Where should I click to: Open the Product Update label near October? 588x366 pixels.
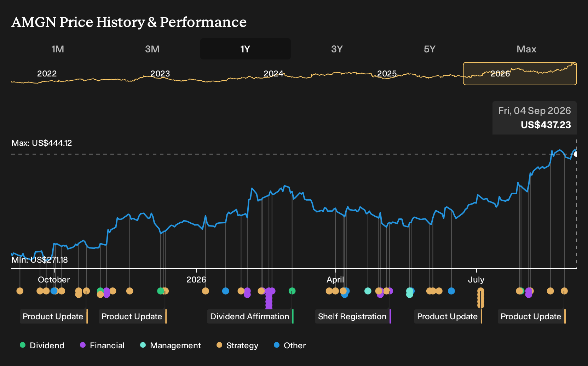point(54,316)
